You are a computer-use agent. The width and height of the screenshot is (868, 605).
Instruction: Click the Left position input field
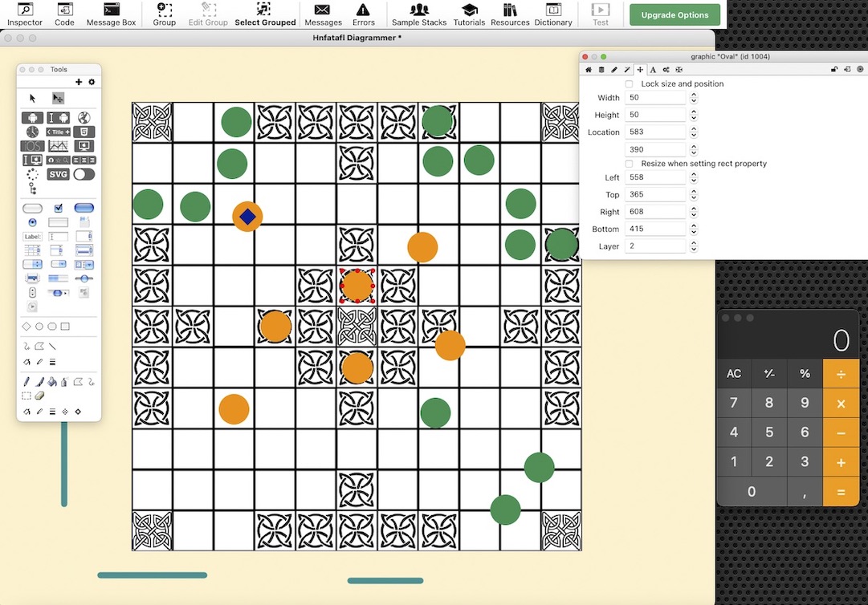pos(656,177)
